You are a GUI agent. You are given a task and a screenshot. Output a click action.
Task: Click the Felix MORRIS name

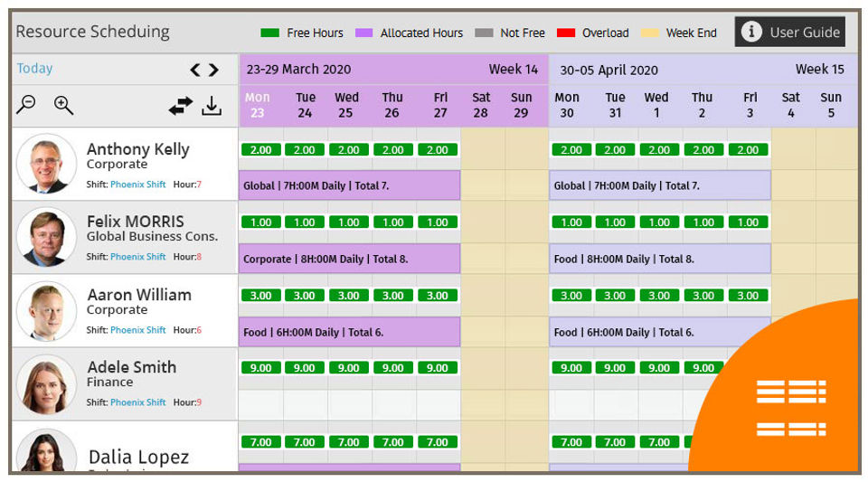coord(135,222)
